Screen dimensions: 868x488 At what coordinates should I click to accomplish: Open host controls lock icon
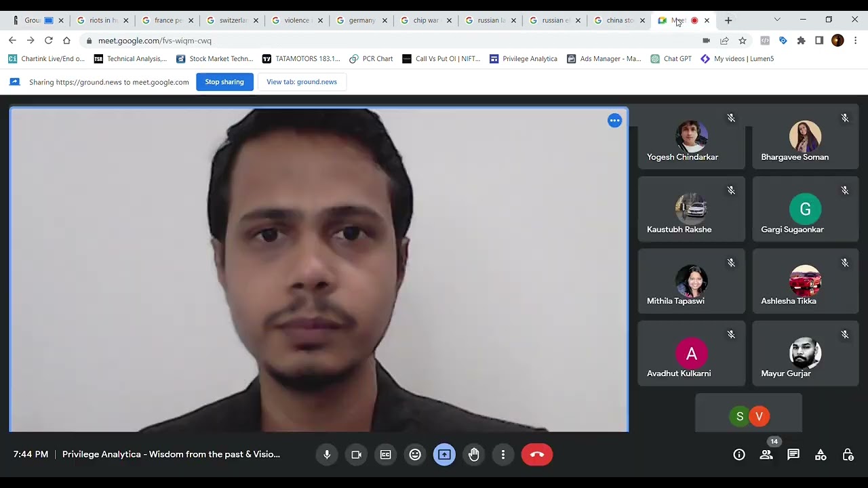(848, 455)
